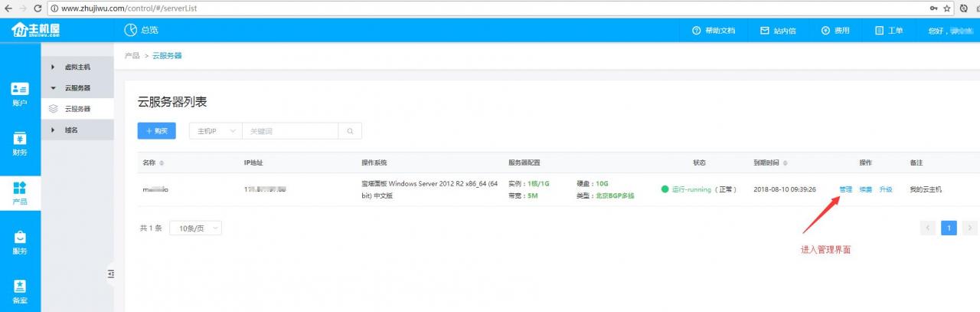The image size is (980, 312).
Task: Open the 云服务器 submenu item with layers icon
Action: pos(77,109)
